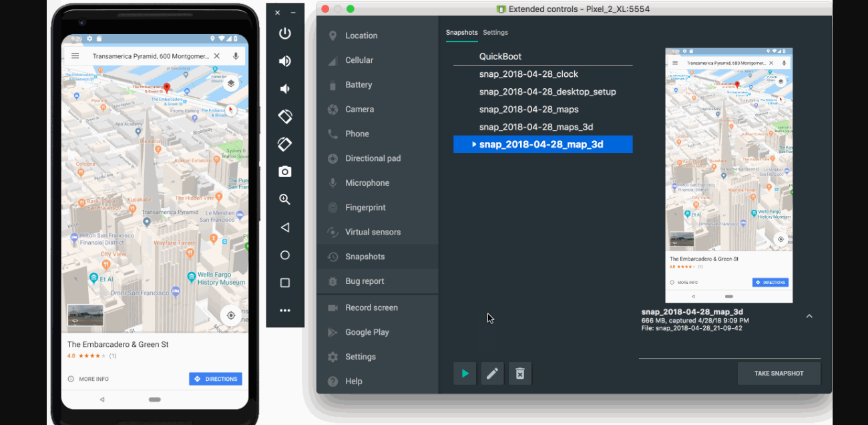Open the Fingerprint section
Viewport: 868px width, 425px height.
point(377,208)
